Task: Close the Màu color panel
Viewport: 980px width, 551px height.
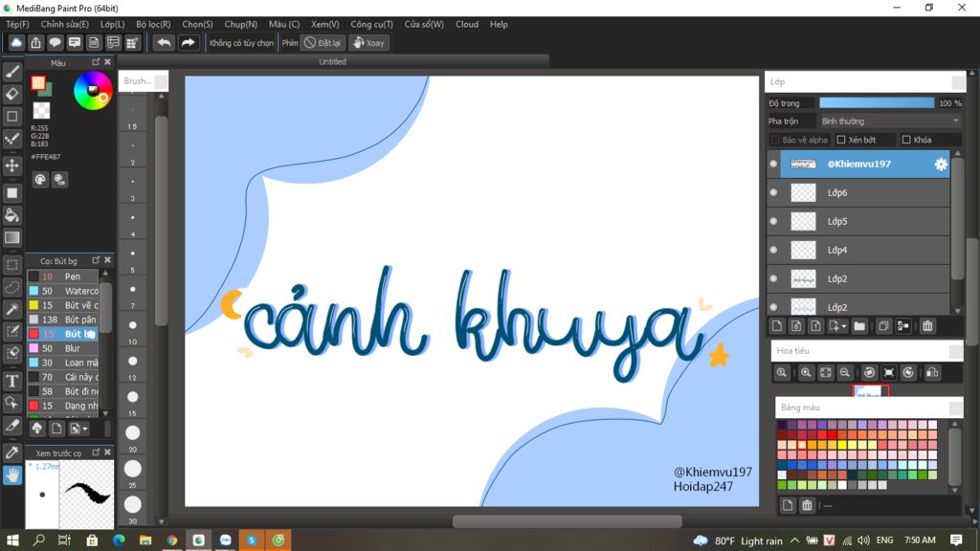Action: [107, 62]
